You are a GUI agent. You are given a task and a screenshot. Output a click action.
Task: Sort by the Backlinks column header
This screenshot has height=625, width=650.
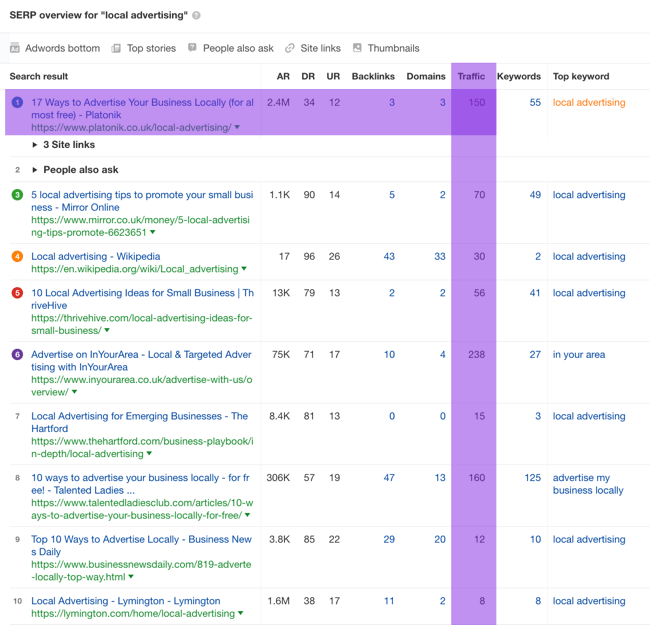373,76
